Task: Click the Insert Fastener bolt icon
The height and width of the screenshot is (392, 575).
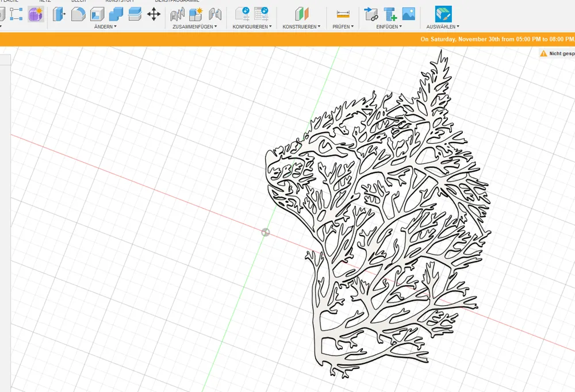Action: (x=390, y=14)
